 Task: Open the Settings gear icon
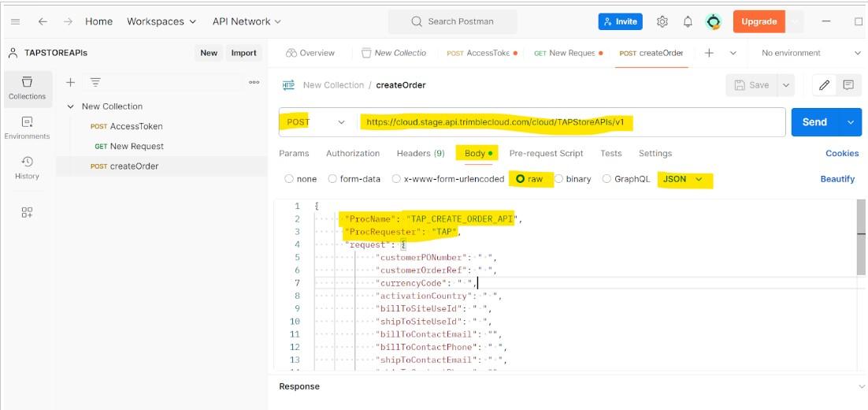click(662, 21)
